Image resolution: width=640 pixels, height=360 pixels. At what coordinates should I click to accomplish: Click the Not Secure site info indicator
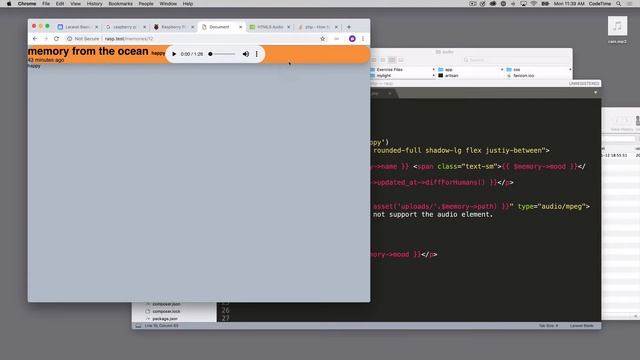tap(83, 39)
